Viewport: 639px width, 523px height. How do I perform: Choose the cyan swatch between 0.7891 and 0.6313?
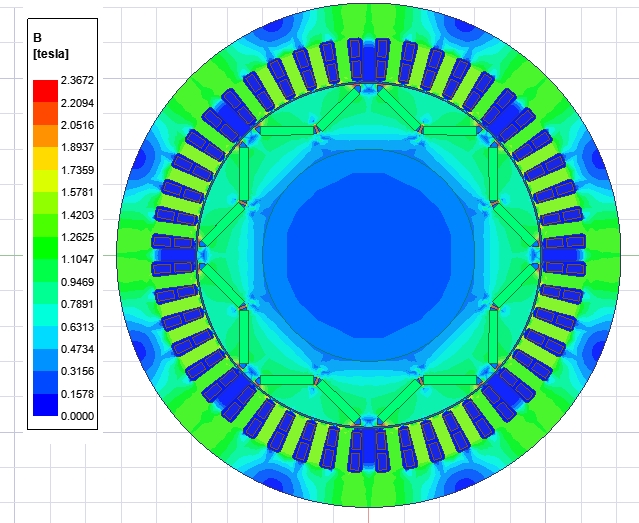coord(45,315)
